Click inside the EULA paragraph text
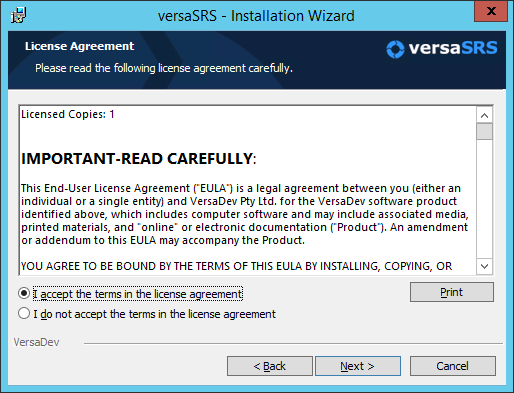The image size is (514, 393). click(x=245, y=214)
